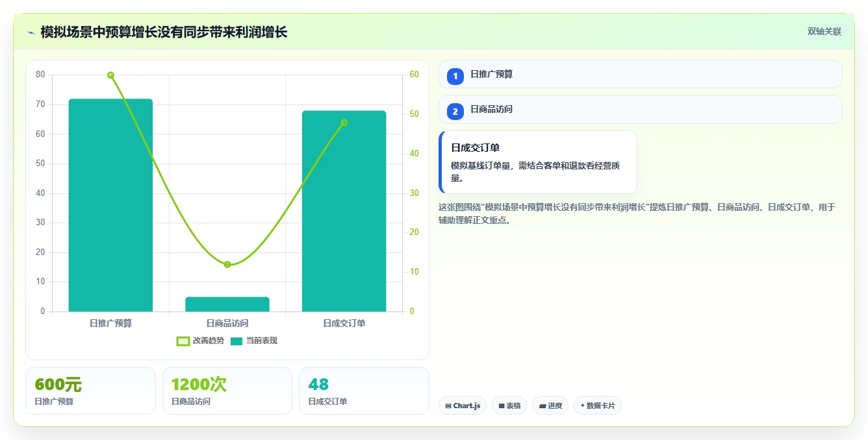Click right axis value 60
The height and width of the screenshot is (440, 868).
414,75
